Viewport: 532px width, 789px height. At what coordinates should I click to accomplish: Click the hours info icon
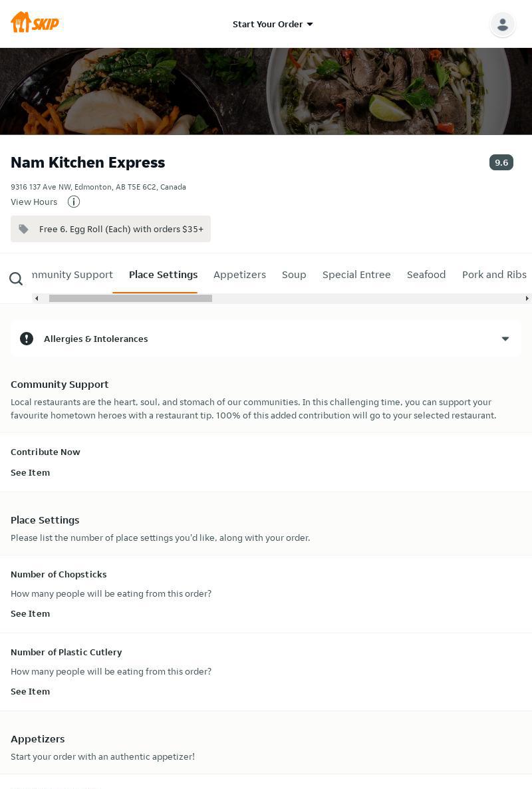click(x=74, y=202)
